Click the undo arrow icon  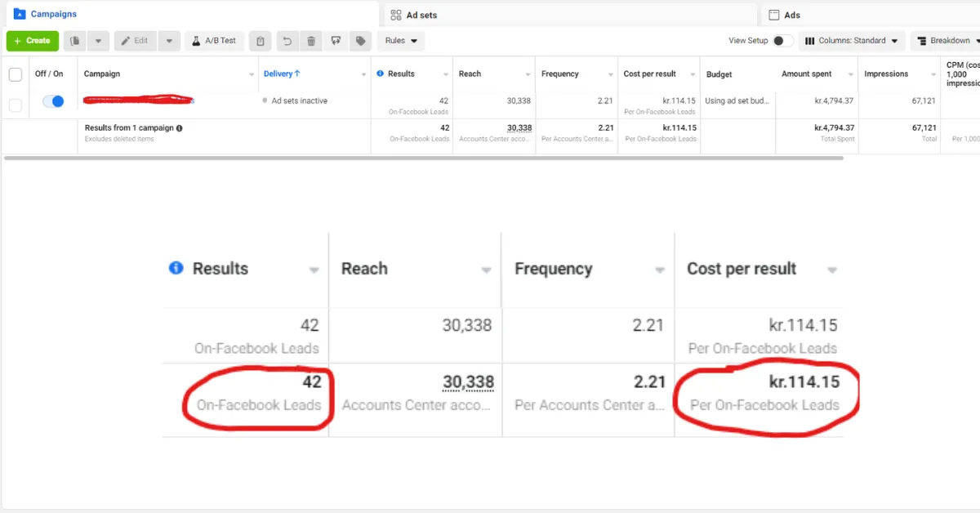(x=286, y=41)
